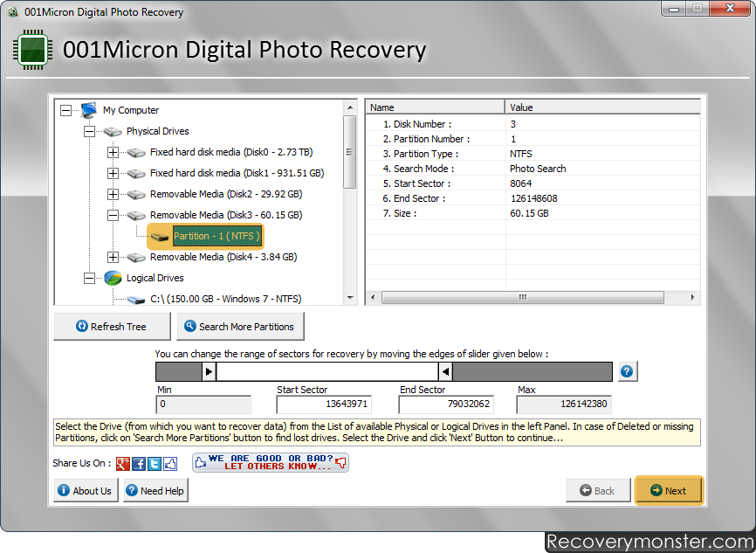Image resolution: width=756 pixels, height=553 pixels.
Task: Click the 'We are good or bad' feedback banner
Action: [x=270, y=462]
